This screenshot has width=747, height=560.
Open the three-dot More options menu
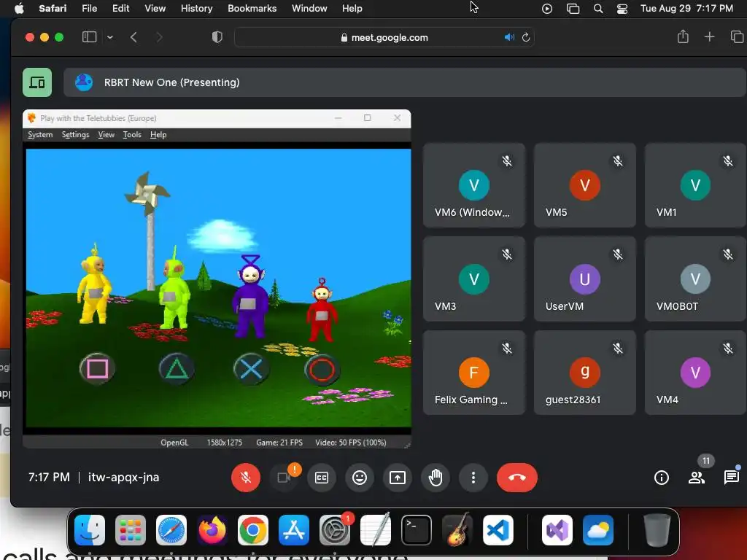[x=473, y=477]
